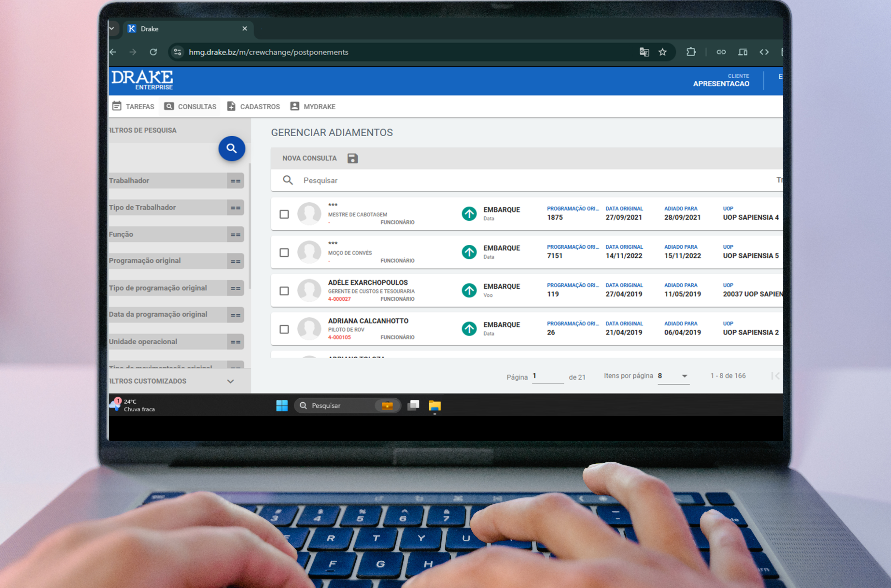Open Task View on taskbar
This screenshot has width=891, height=588.
tap(414, 405)
